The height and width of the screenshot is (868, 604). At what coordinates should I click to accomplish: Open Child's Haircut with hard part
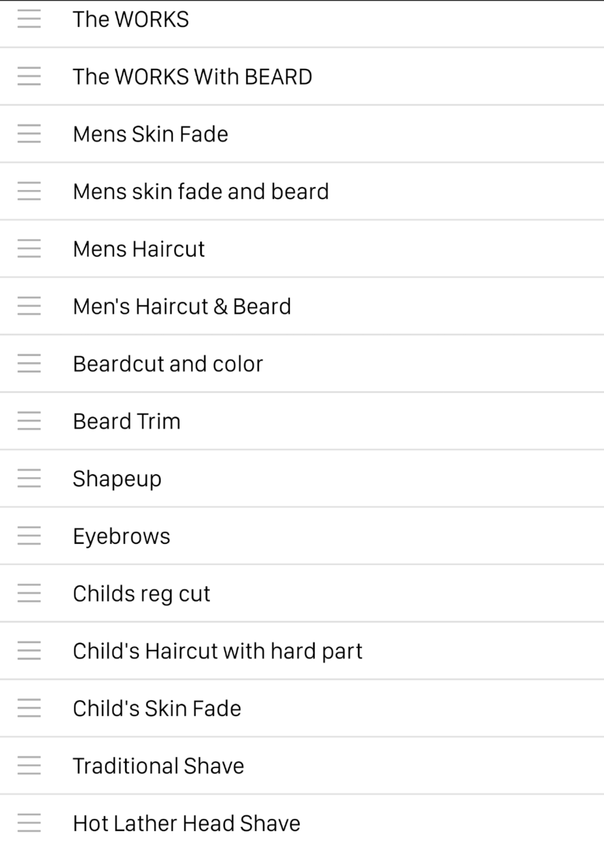tap(217, 651)
